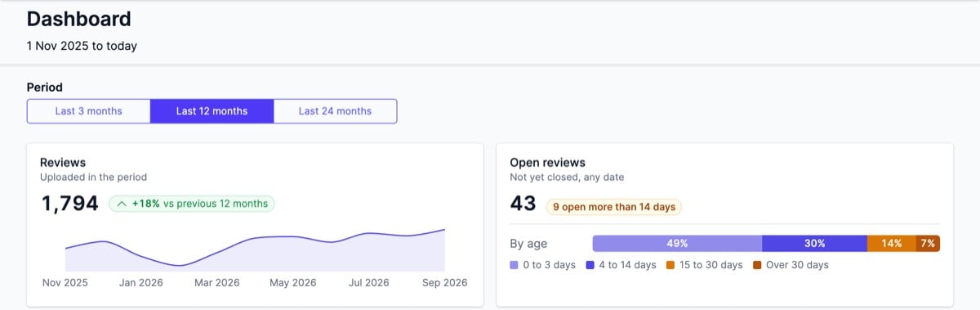The image size is (980, 310).
Task: Click the Jan 2026 axis label
Action: [x=141, y=283]
